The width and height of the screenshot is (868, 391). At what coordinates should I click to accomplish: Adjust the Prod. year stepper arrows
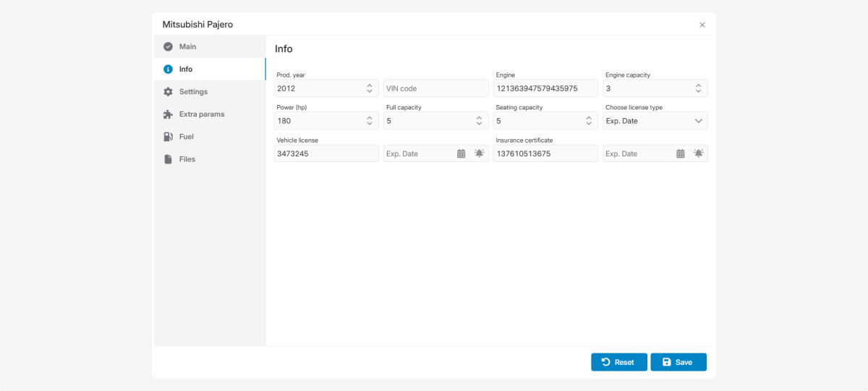pyautogui.click(x=370, y=88)
